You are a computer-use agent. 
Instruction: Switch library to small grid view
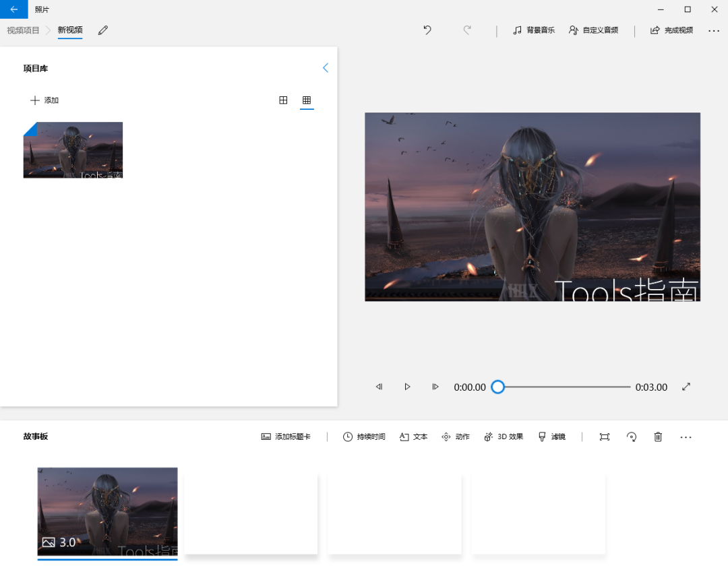(x=307, y=100)
